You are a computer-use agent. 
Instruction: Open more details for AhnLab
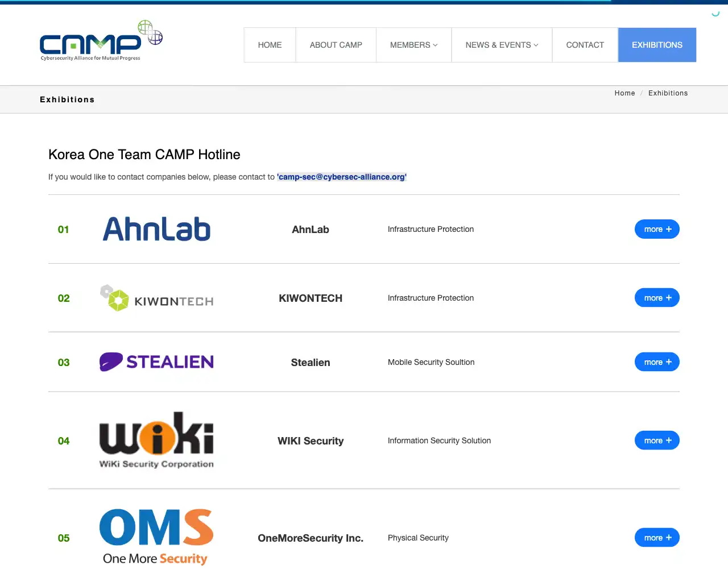[657, 229]
